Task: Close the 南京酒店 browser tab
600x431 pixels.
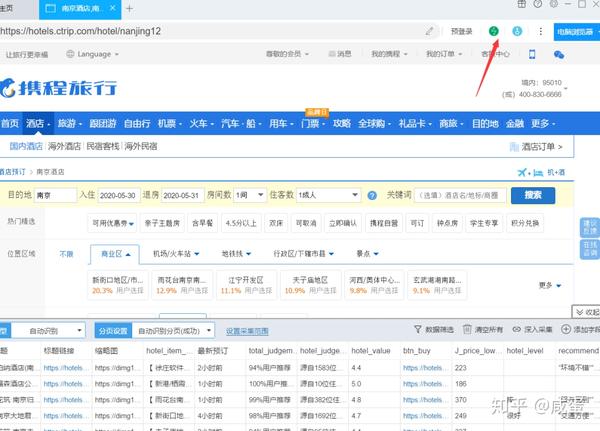Action: 113,8
